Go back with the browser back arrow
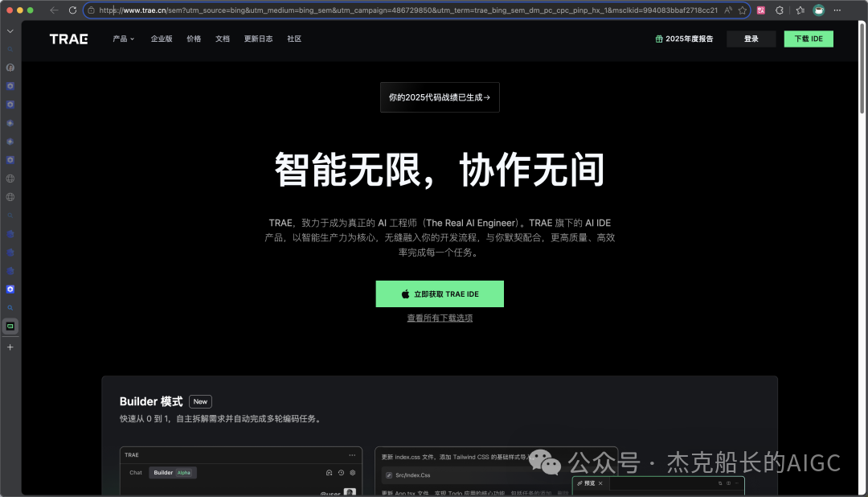 (x=54, y=10)
